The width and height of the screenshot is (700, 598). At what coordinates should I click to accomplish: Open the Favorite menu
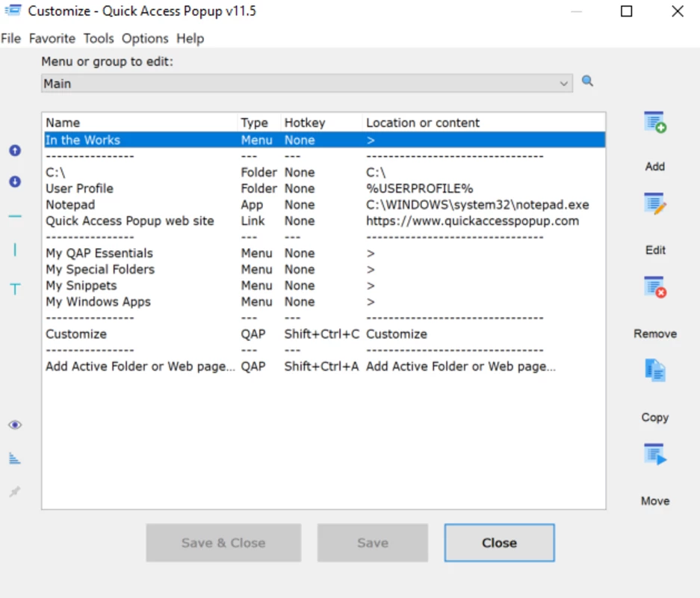[x=52, y=38]
